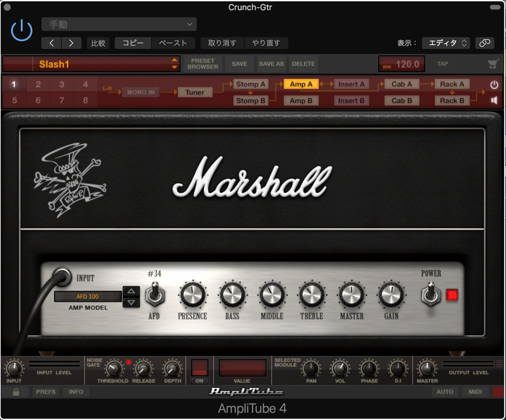
Task: Click the コピー copy button
Action: (133, 43)
